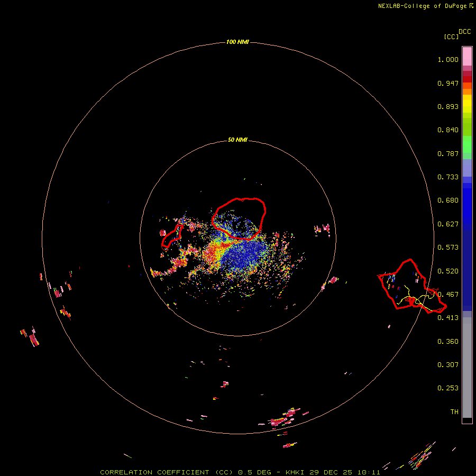Select the 0.253 legend value

448,388
